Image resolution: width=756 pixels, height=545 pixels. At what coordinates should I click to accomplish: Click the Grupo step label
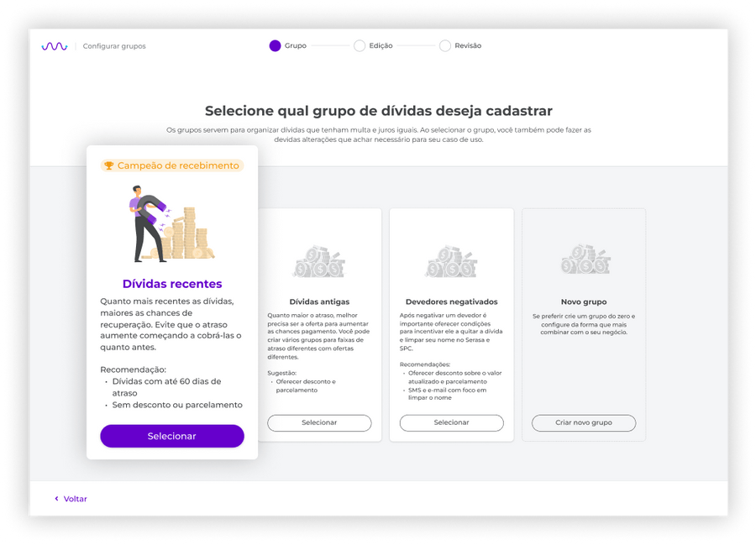(296, 46)
